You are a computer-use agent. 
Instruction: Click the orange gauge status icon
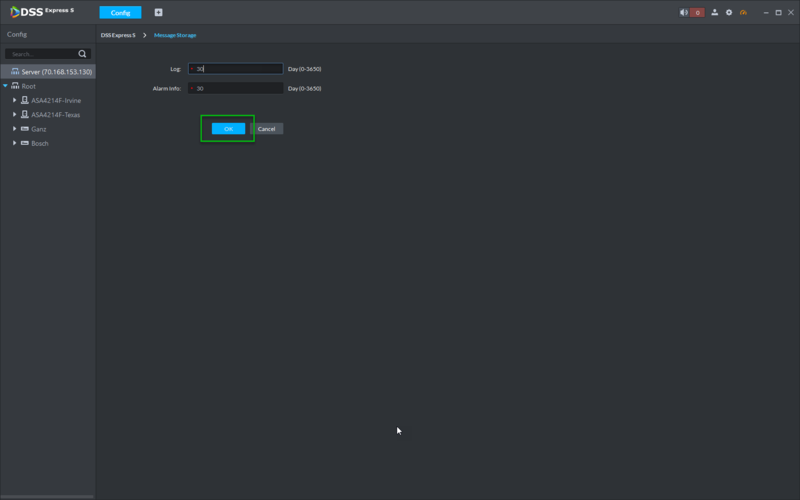(x=743, y=12)
